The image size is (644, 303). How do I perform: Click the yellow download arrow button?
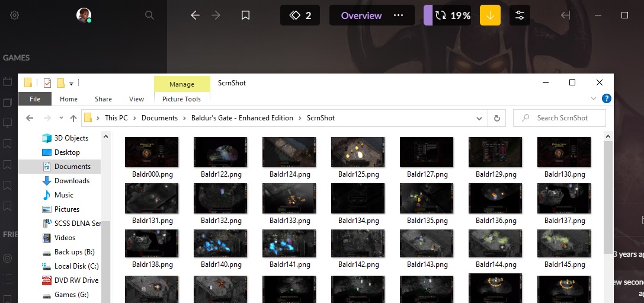tap(490, 15)
